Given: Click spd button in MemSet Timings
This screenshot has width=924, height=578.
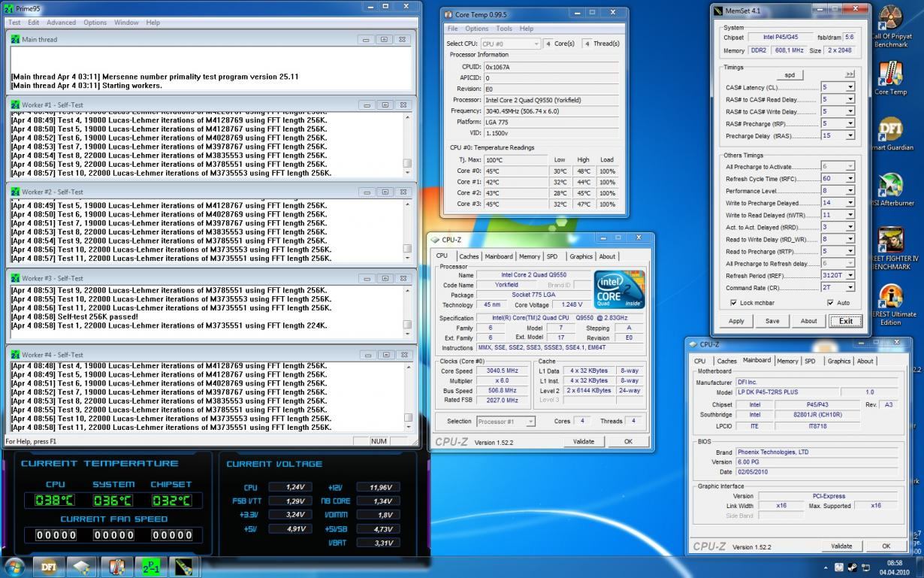Looking at the screenshot, I should [x=790, y=74].
